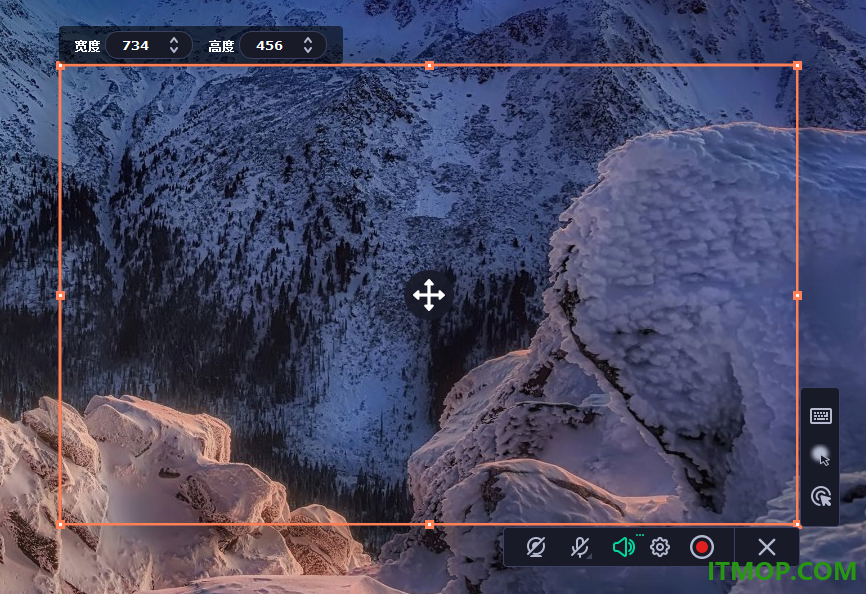The width and height of the screenshot is (866, 594).
Task: Increase the width with up arrow
Action: point(174,40)
